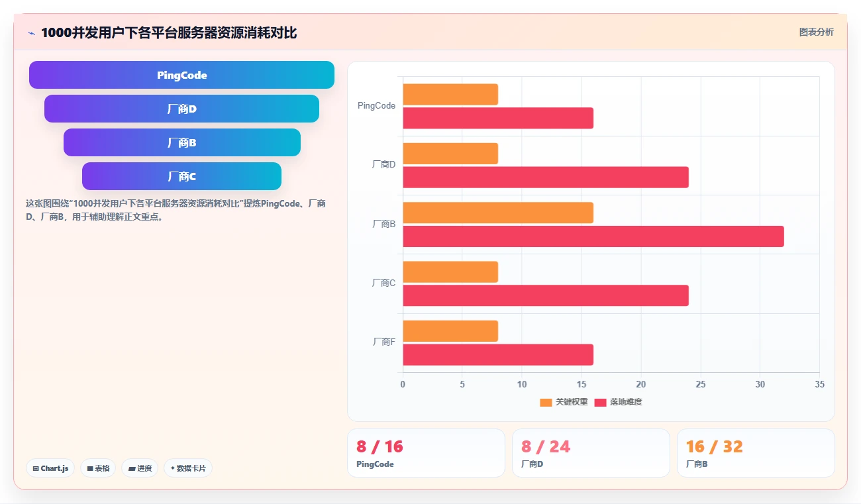Click PingCode's orange 关键权重 bar

coord(450,94)
